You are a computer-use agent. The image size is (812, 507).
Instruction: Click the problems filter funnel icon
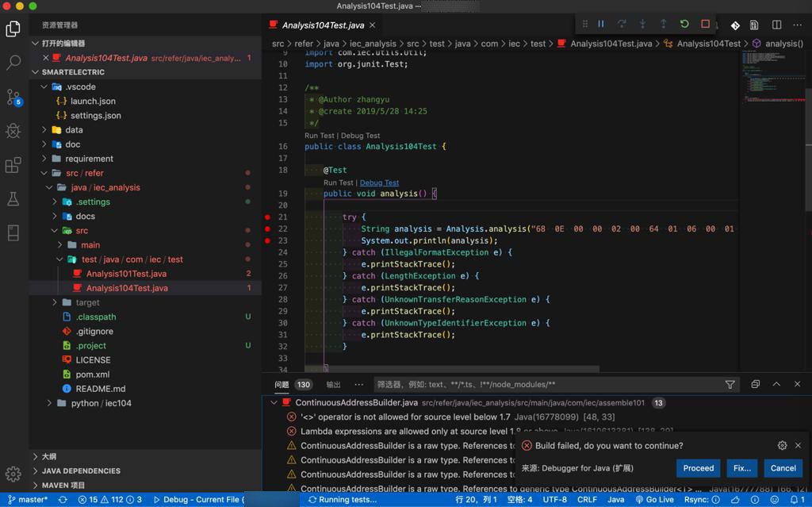point(730,385)
